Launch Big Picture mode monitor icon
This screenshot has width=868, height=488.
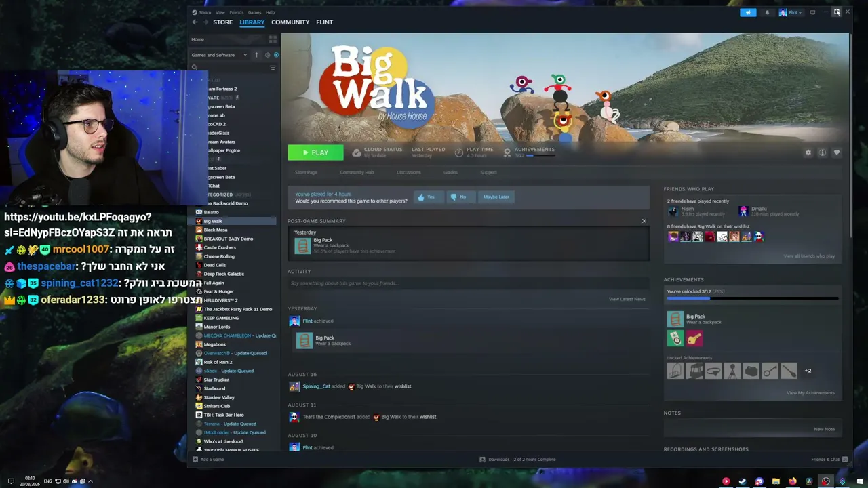812,12
